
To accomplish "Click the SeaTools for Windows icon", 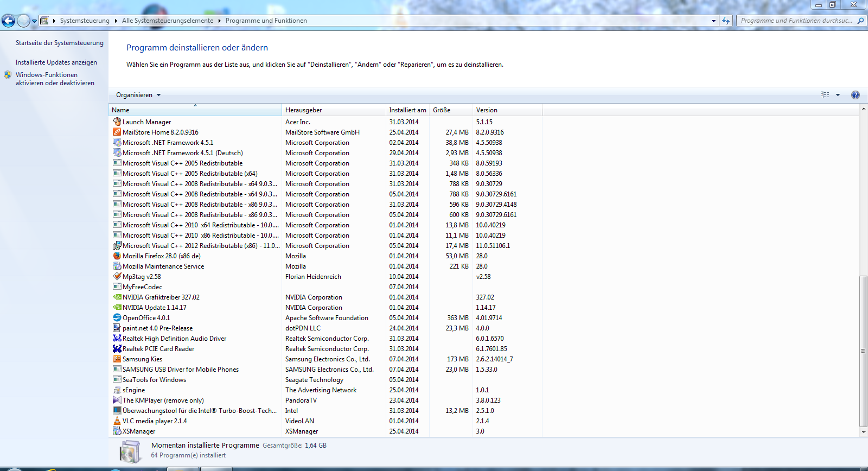I will (117, 379).
